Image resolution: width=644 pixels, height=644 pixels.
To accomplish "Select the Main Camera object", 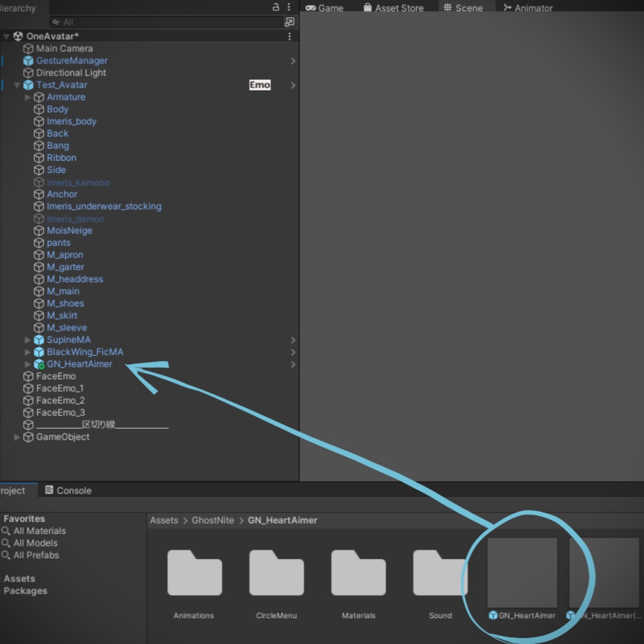I will (x=65, y=48).
